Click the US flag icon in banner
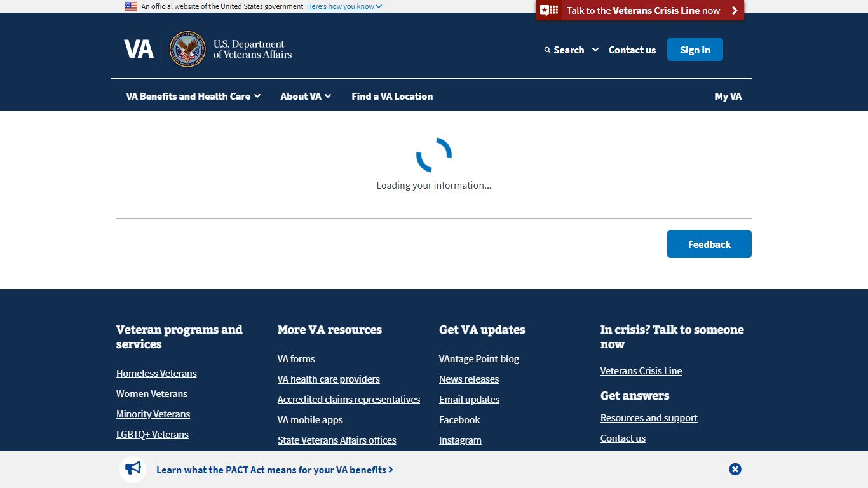Viewport: 868px width, 488px height. 131,6
